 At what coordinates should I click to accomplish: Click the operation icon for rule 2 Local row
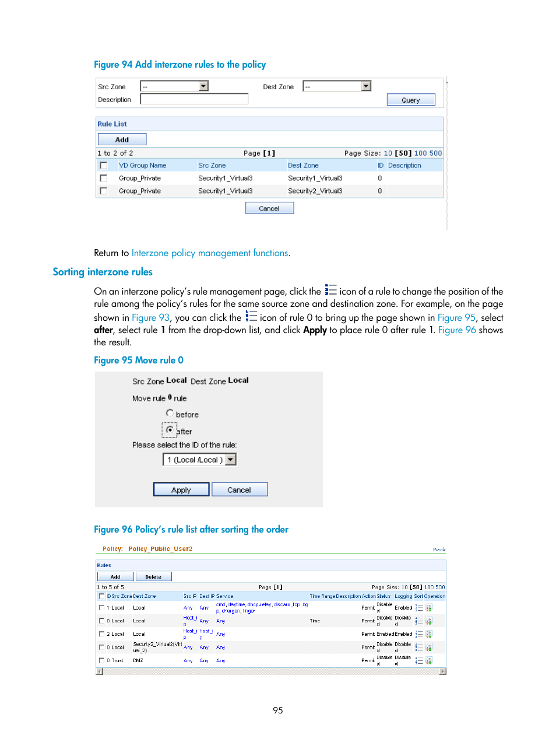point(429,634)
